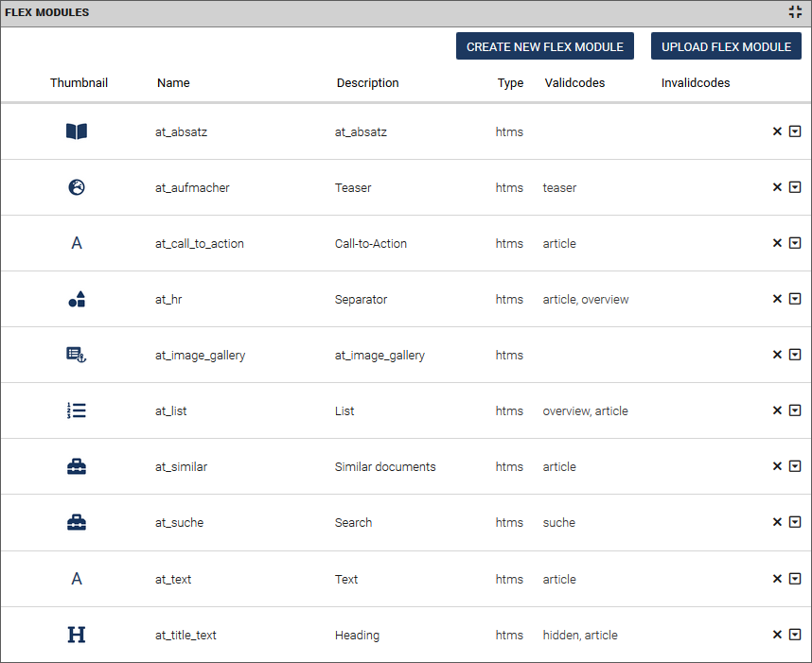Click the at_list numbered list thumbnail

click(x=77, y=410)
